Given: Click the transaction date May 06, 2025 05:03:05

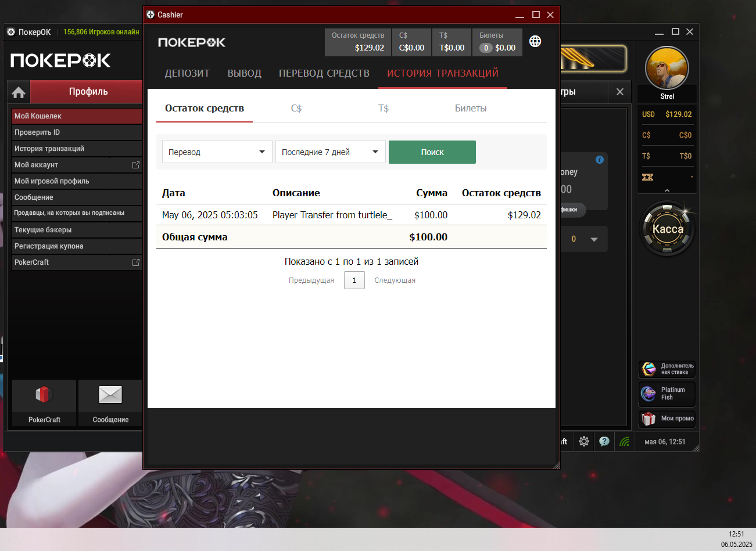Looking at the screenshot, I should (210, 215).
